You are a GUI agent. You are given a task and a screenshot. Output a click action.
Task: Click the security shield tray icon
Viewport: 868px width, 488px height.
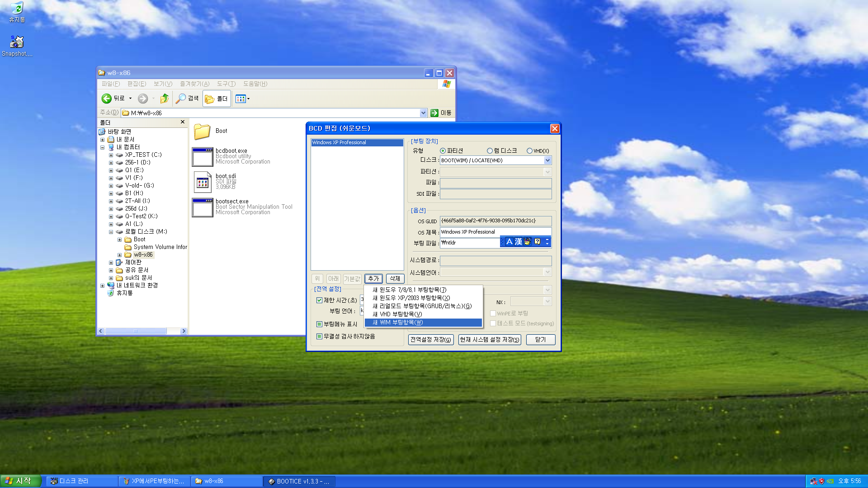pyautogui.click(x=821, y=481)
